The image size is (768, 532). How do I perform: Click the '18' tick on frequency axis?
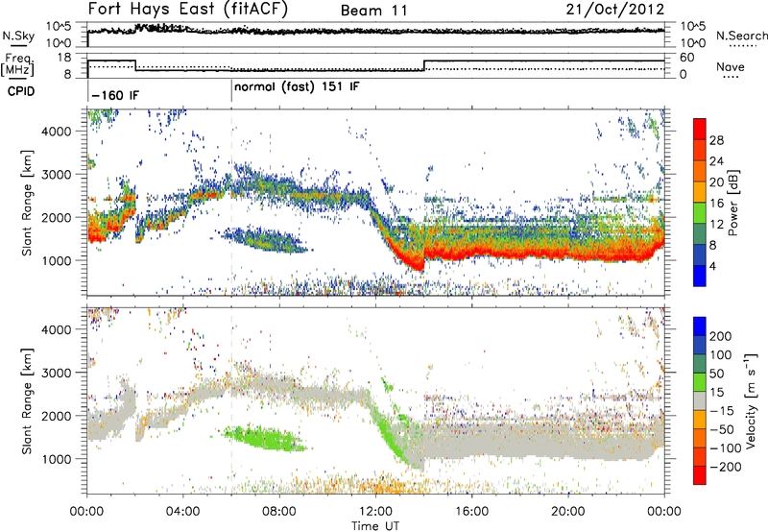(64, 58)
